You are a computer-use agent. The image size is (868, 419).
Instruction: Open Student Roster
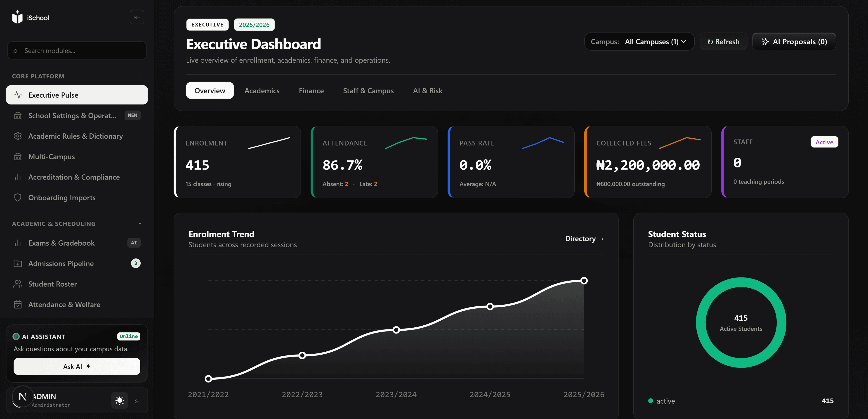(x=77, y=284)
